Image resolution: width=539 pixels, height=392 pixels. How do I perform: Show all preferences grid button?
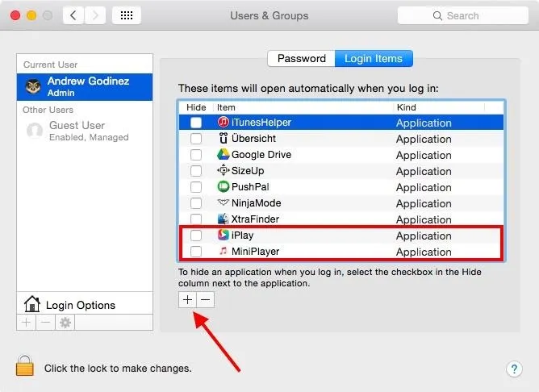127,15
